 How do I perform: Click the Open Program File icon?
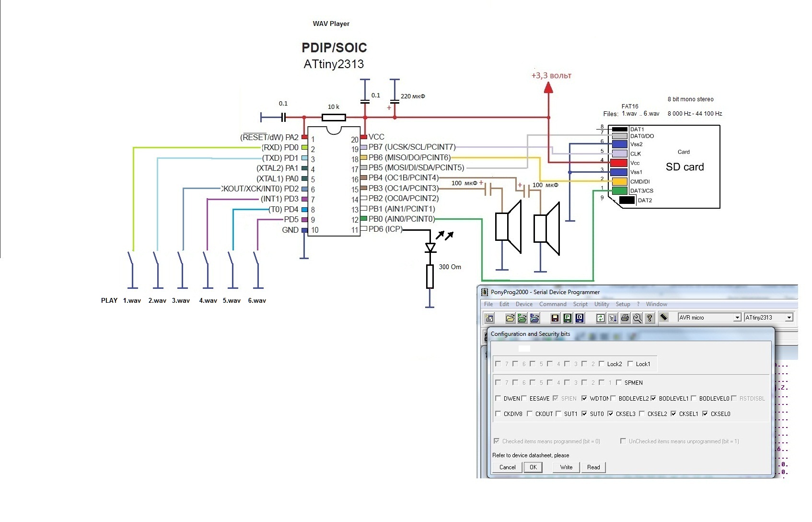[x=522, y=318]
